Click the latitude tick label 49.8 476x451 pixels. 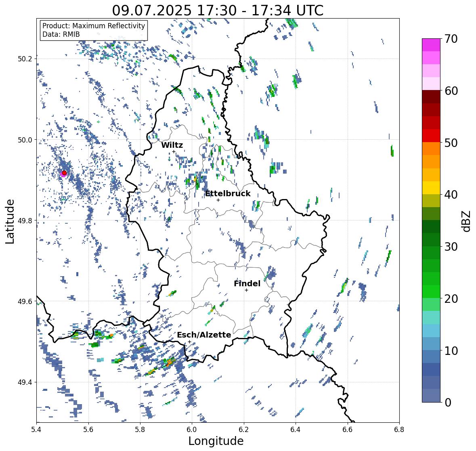25,220
